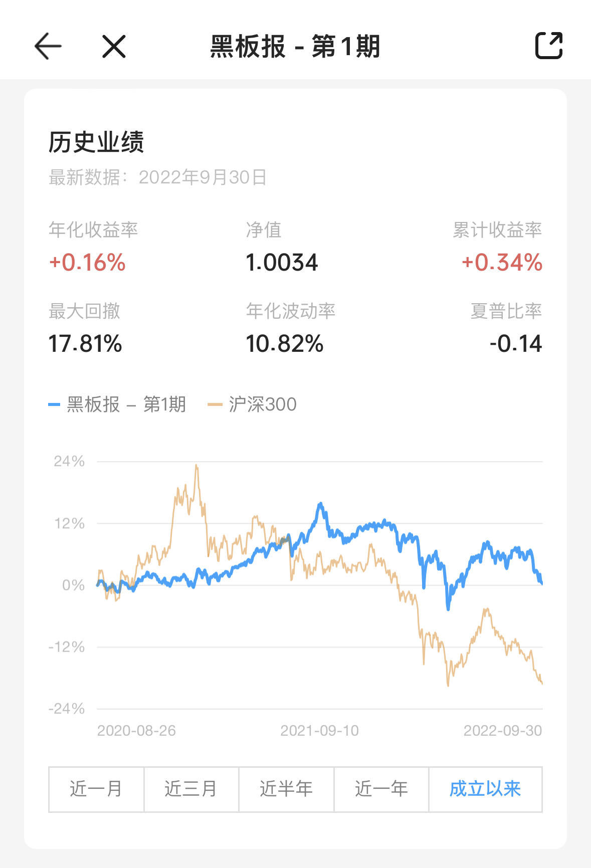Click the orange 沪深300 legend marker
The height and width of the screenshot is (868, 591).
coord(215,404)
